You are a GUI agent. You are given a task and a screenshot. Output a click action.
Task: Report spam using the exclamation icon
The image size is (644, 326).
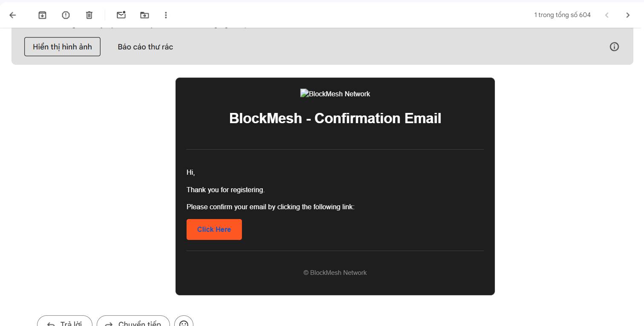click(66, 15)
